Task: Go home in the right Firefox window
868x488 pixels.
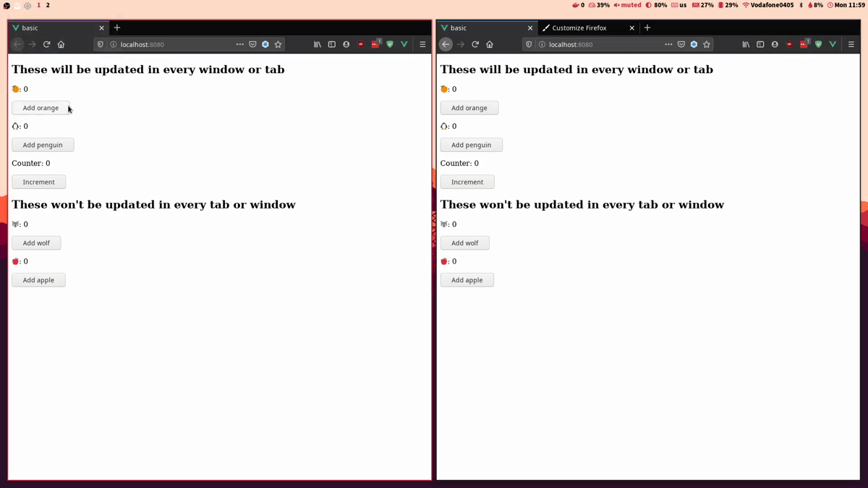Action: 490,44
